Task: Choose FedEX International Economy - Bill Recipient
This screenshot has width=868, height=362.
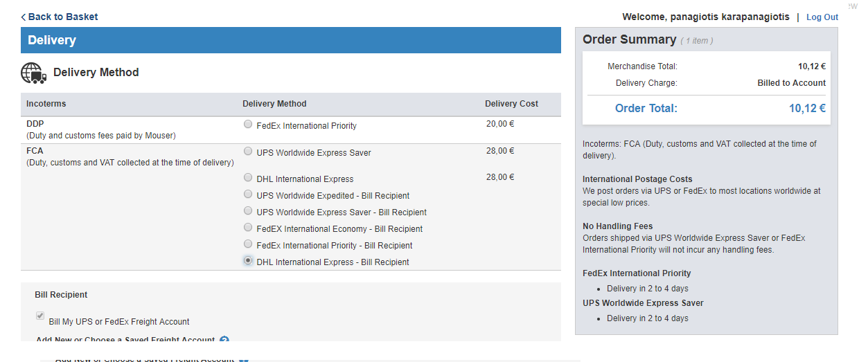Action: 248,228
